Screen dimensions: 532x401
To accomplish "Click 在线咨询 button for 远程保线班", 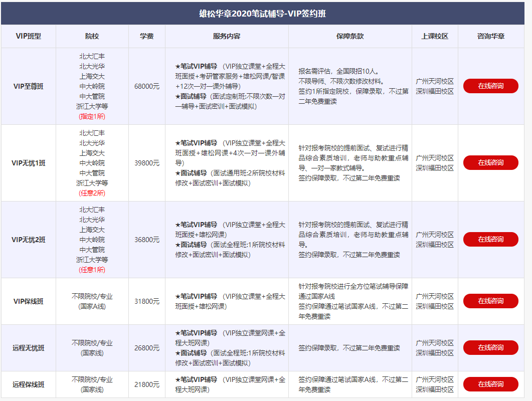I will 490,384.
